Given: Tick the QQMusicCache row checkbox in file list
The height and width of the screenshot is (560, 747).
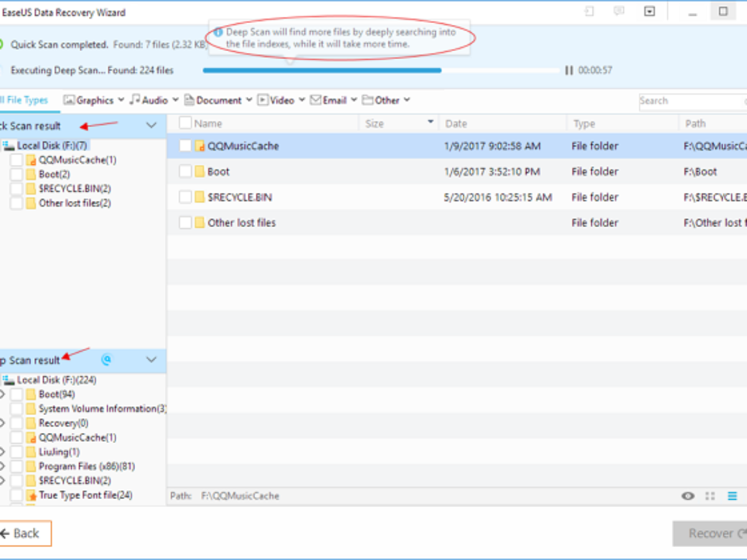Looking at the screenshot, I should (186, 146).
